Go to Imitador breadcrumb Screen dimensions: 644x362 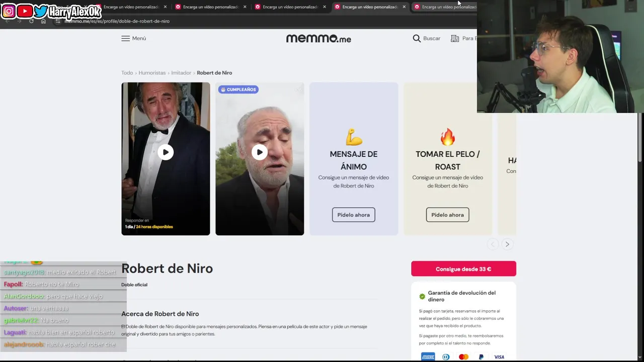pyautogui.click(x=181, y=73)
